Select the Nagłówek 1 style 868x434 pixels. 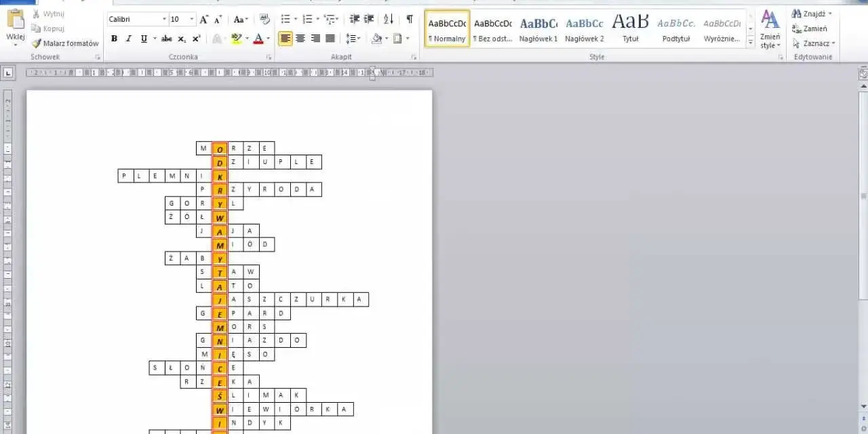(538, 28)
